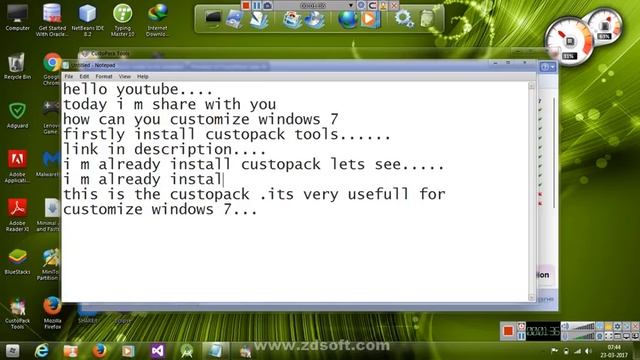
Task: Click the dock's gears settings icon
Action: tap(404, 19)
